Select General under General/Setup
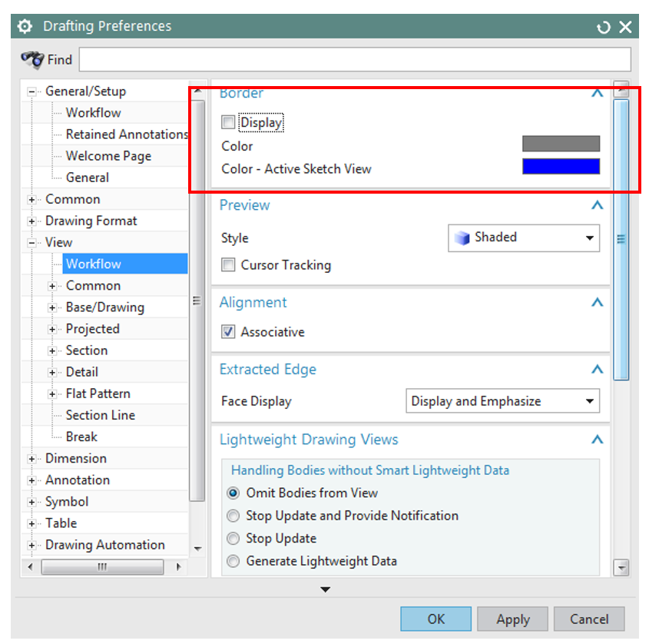Screen dimensions: 649x644 coord(88,178)
